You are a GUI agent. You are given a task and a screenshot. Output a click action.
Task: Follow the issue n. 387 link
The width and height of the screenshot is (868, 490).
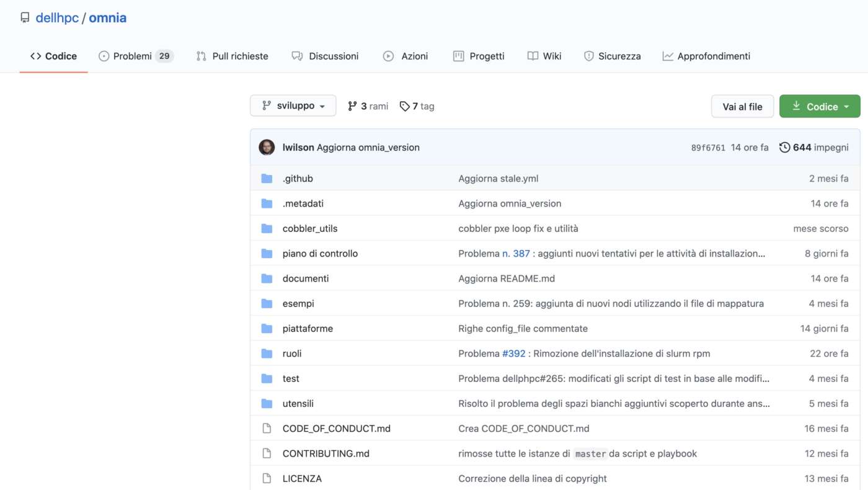point(516,254)
